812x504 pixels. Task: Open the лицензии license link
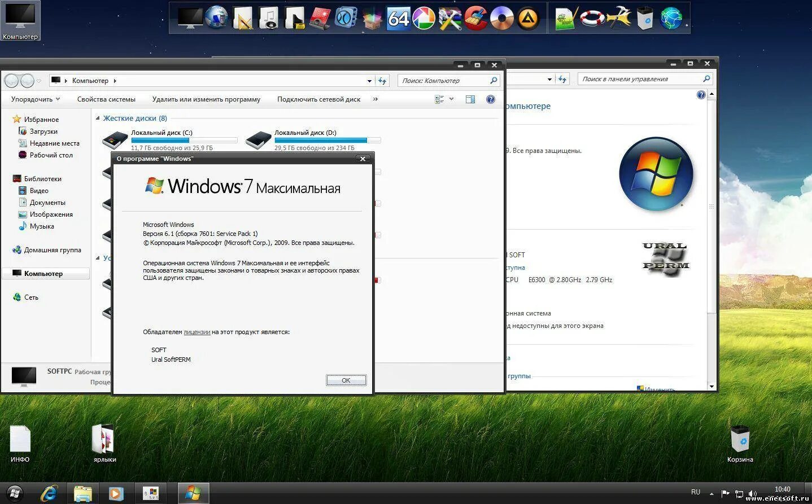[197, 332]
